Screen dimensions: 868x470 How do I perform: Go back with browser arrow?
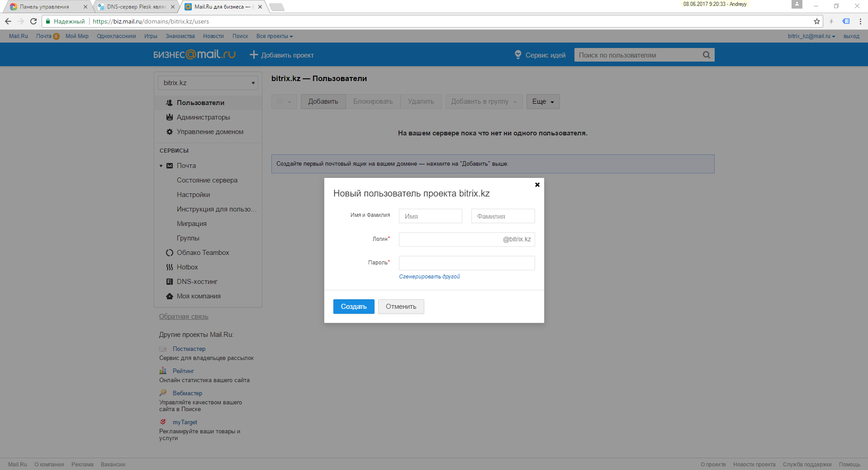8,21
